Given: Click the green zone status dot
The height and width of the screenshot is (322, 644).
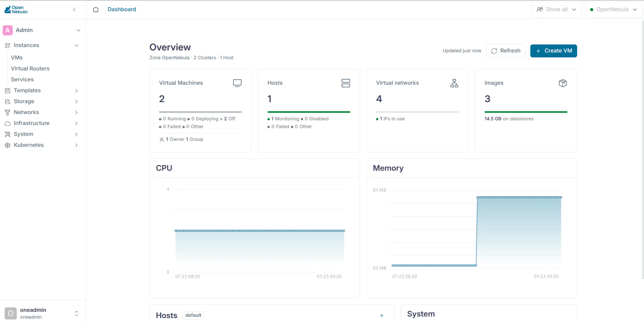Looking at the screenshot, I should tap(592, 10).
